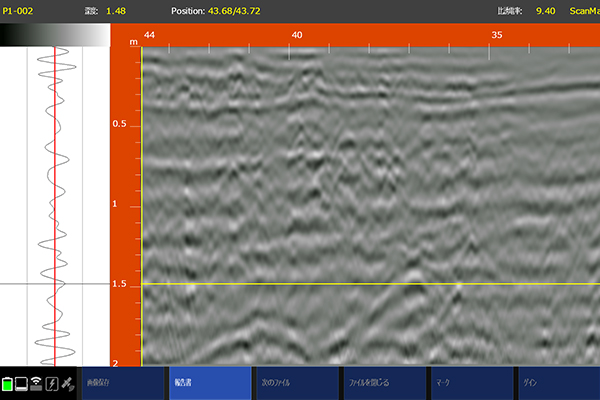This screenshot has height=400, width=600.
Task: Click the 35 mark on the distance ruler
Action: coord(496,34)
